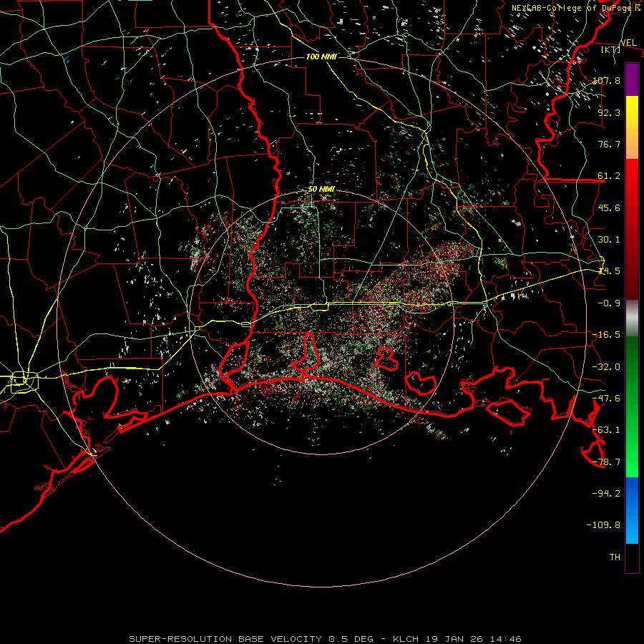
Task: Select the 45.6 scale value
Action: pos(609,208)
